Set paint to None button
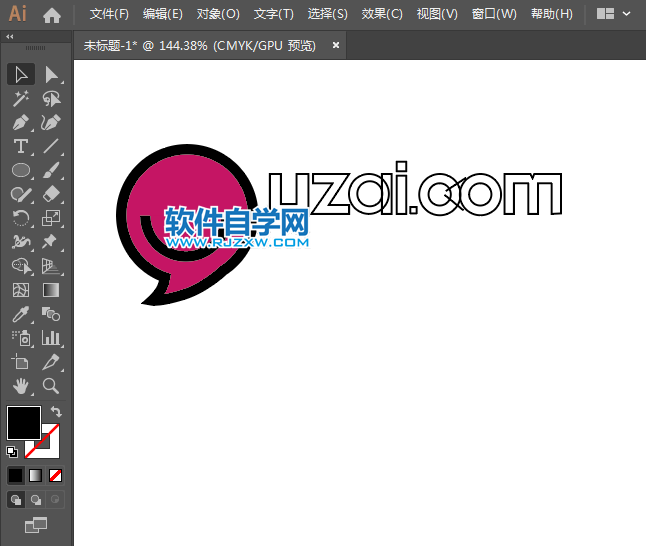 (x=55, y=476)
